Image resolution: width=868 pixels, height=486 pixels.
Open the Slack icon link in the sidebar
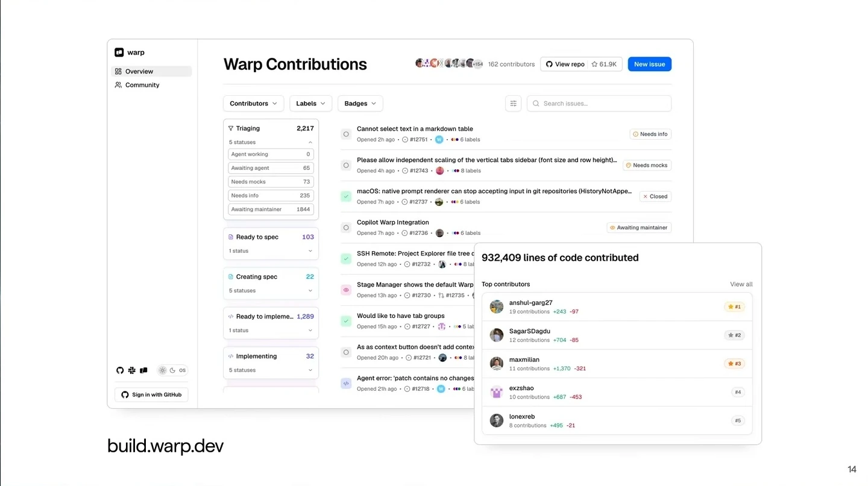pyautogui.click(x=132, y=370)
